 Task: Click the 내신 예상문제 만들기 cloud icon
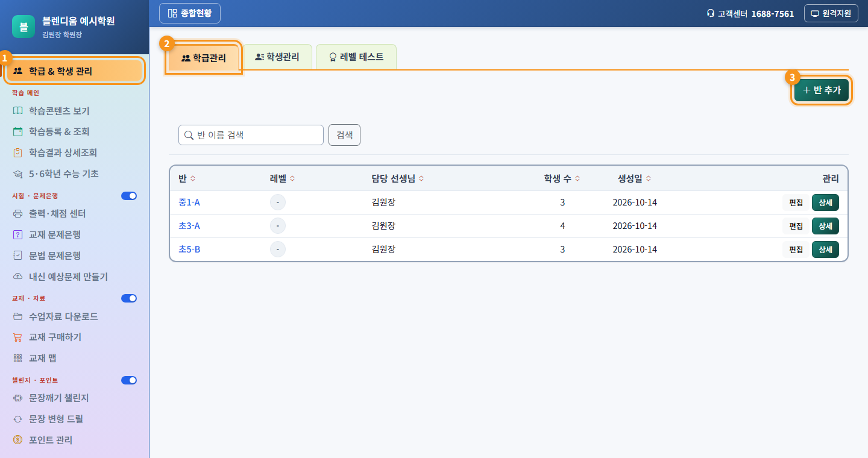[x=17, y=277]
